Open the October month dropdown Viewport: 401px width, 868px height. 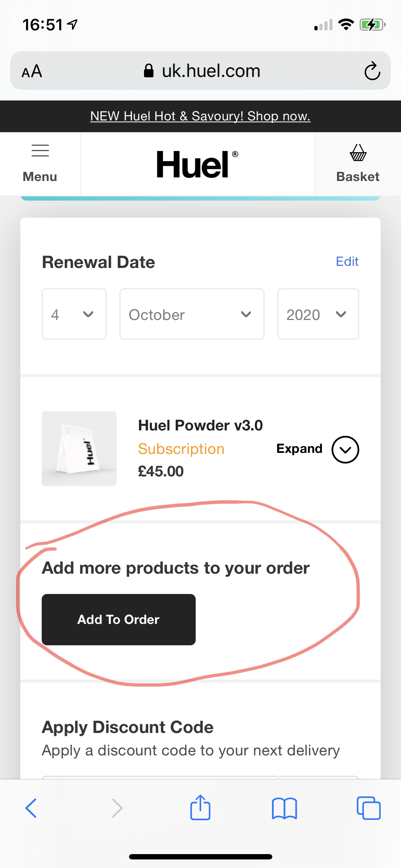[192, 314]
